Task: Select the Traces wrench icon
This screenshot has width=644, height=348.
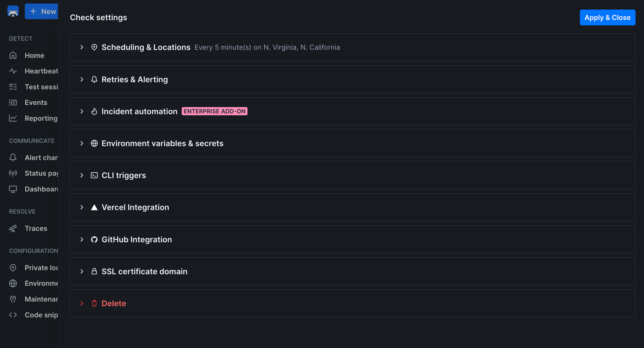Action: pos(13,228)
